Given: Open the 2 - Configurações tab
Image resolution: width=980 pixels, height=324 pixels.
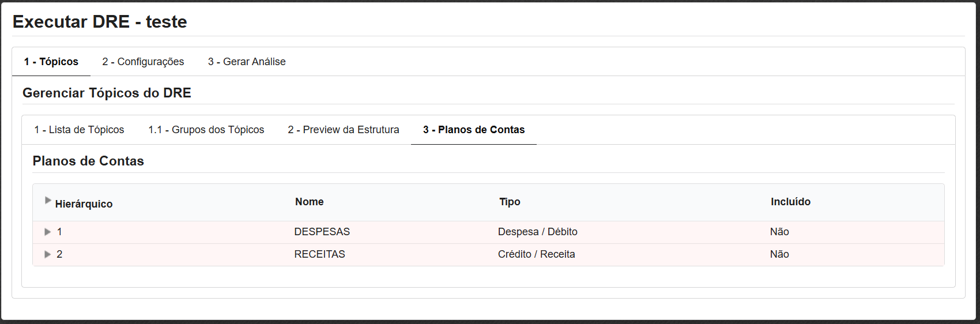Looking at the screenshot, I should (143, 62).
